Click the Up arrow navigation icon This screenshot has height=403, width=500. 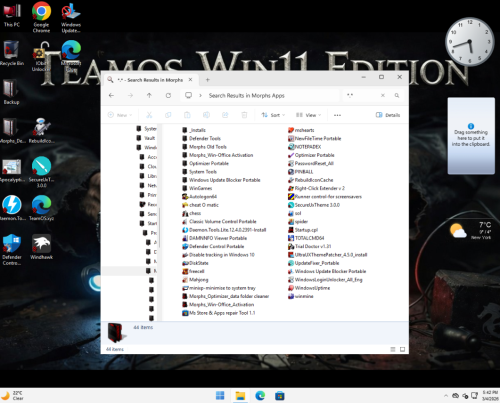pyautogui.click(x=149, y=96)
